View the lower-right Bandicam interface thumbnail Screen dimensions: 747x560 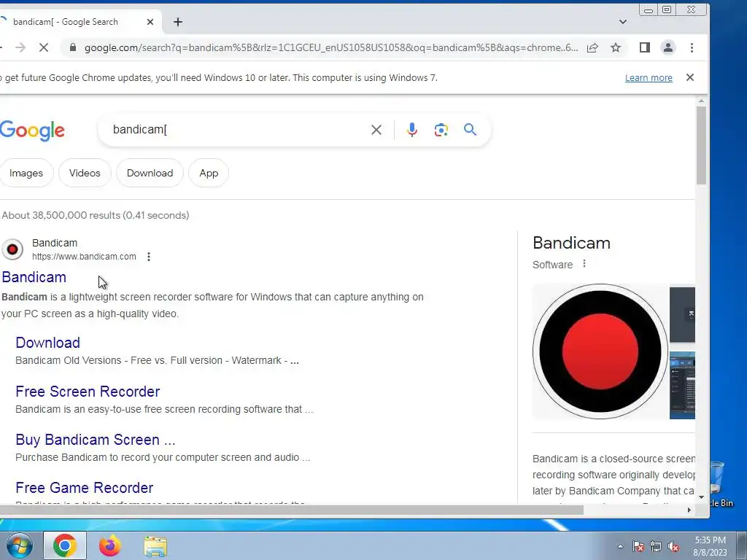click(x=682, y=385)
